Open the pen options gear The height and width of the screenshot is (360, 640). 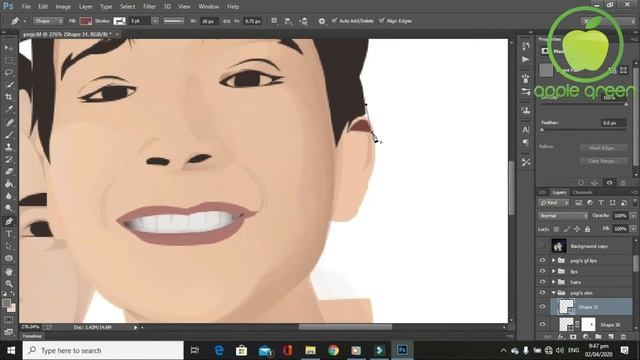[x=322, y=21]
